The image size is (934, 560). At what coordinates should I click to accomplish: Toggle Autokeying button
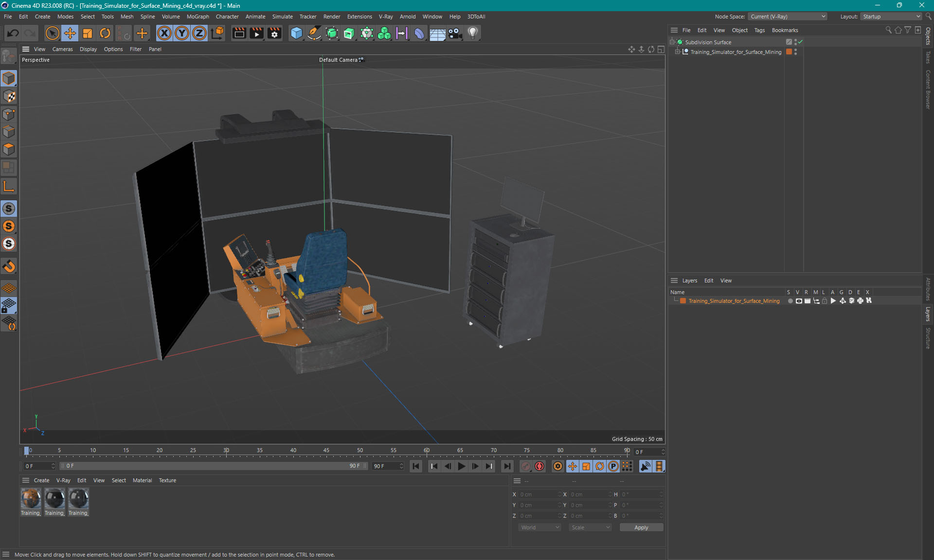pyautogui.click(x=539, y=466)
